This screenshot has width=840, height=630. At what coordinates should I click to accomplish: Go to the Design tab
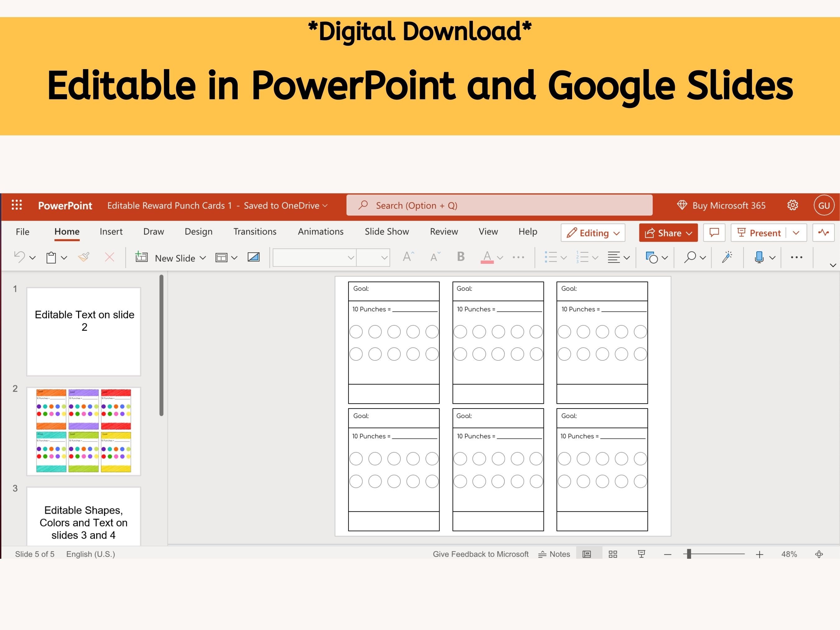[x=198, y=231]
